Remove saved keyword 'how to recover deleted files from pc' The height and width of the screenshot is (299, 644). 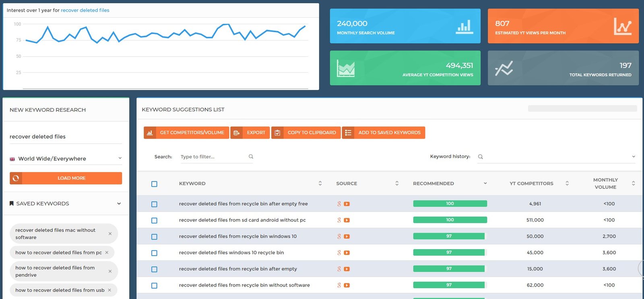107,253
